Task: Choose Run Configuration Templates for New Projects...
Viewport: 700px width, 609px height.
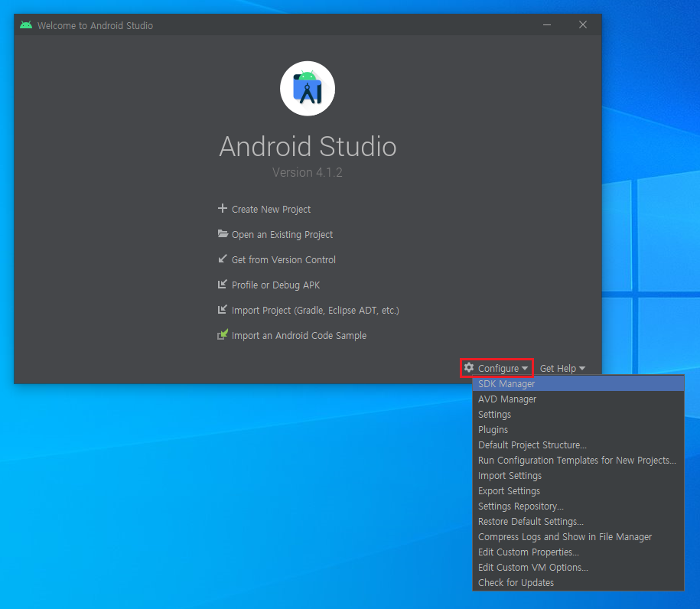Action: pyautogui.click(x=578, y=461)
